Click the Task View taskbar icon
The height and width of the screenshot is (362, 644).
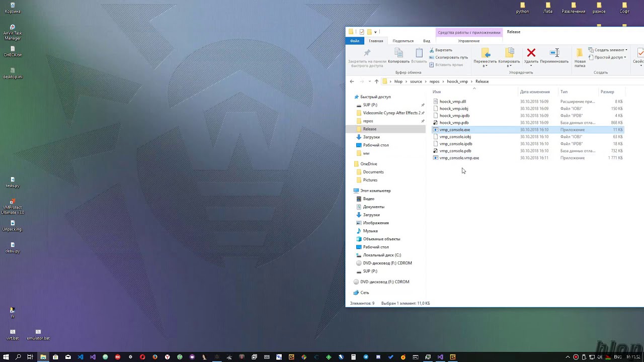[30, 357]
